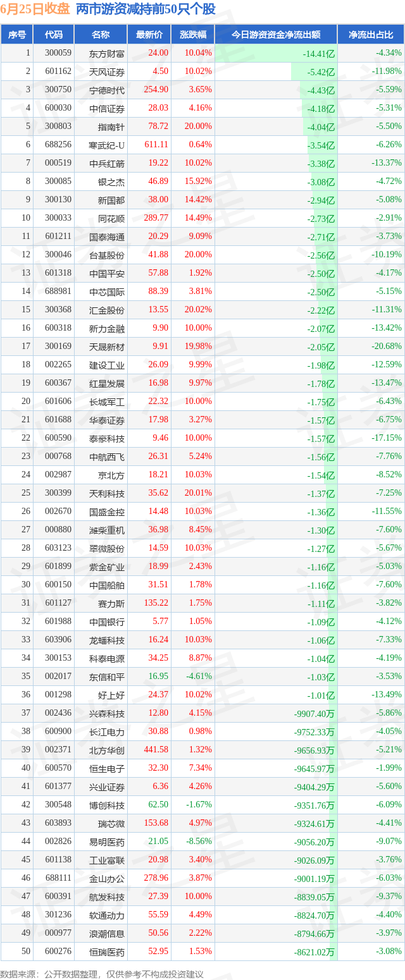The width and height of the screenshot is (405, 980).
Task: Select stock code 300046
Action: pyautogui.click(x=58, y=255)
